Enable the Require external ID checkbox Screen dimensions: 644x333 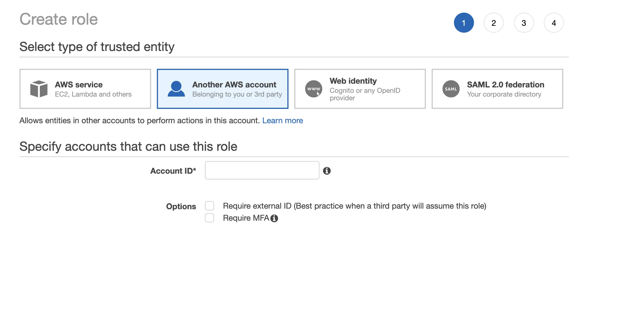click(210, 205)
